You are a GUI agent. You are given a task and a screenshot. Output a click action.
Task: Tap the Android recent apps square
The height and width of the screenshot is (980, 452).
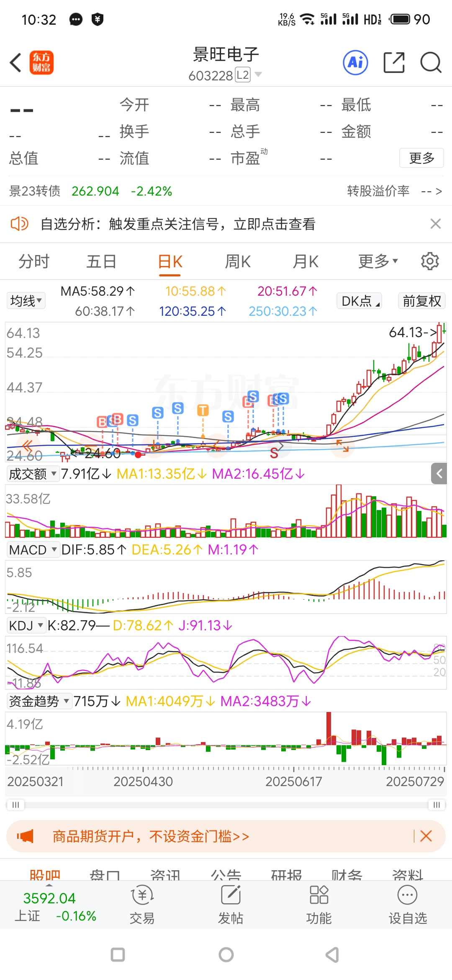tap(118, 955)
